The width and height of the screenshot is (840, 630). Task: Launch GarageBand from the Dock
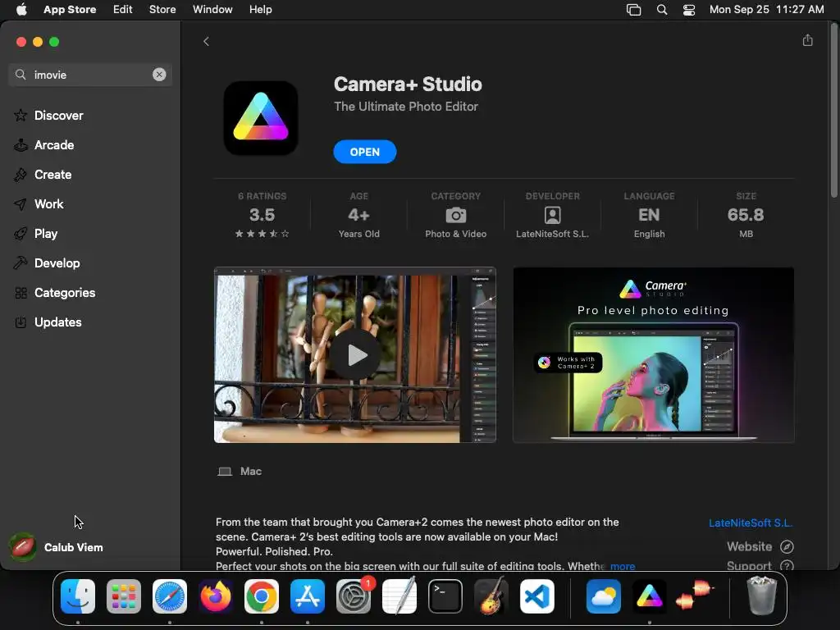[491, 596]
